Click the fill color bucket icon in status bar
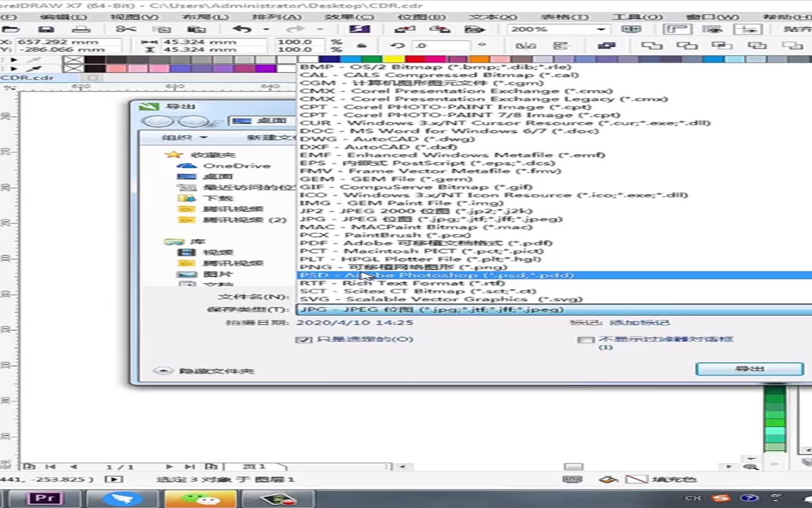The image size is (812, 508). [608, 479]
